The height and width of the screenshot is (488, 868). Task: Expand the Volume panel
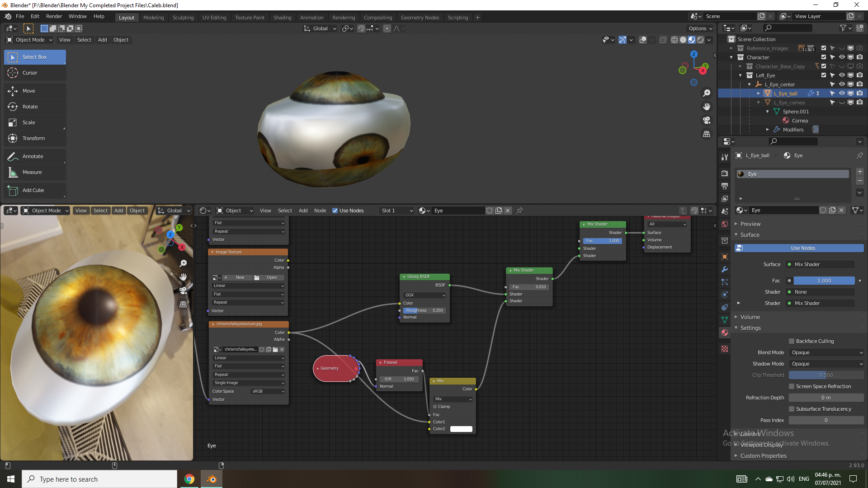click(x=750, y=317)
